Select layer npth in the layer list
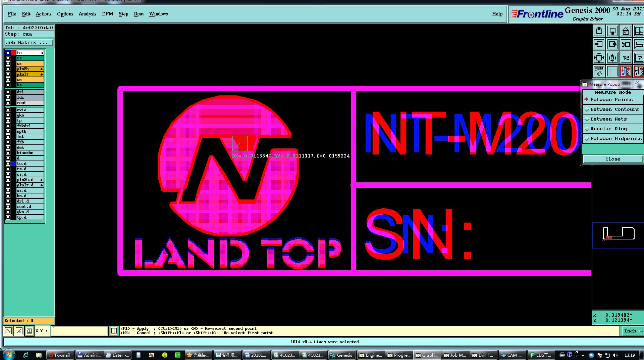Viewport: 644px width, 360px height. 30,131
